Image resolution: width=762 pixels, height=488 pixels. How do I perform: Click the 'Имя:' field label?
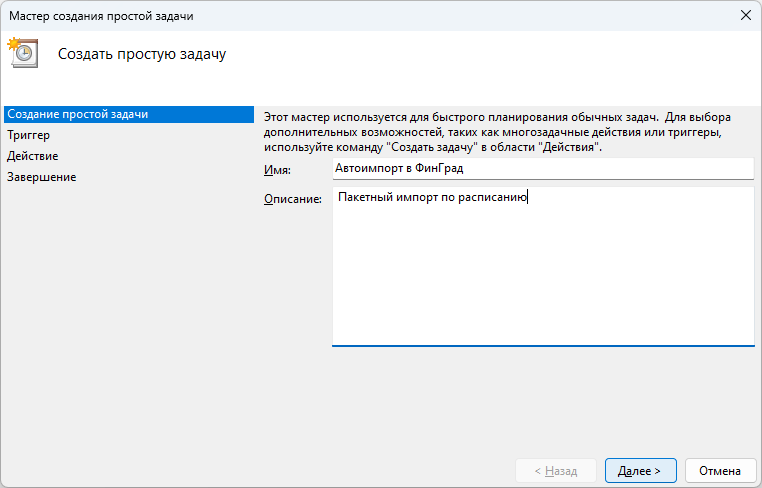click(x=277, y=170)
